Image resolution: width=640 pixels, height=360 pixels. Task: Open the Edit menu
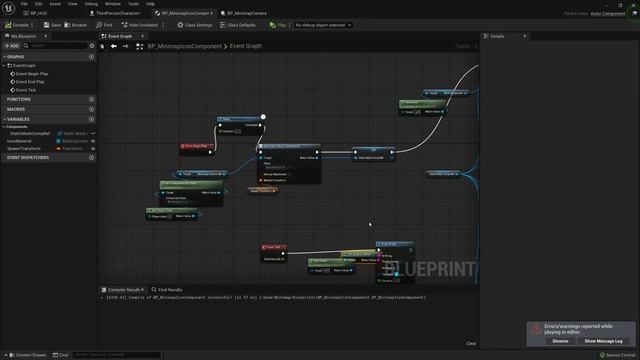38,4
